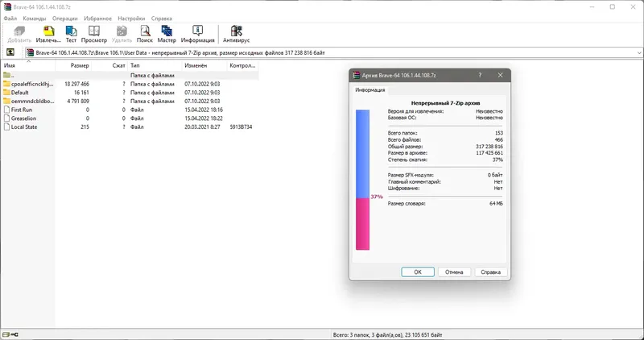Click the drive icon in status bar
Image resolution: width=644 pixels, height=340 pixels.
pos(7,334)
